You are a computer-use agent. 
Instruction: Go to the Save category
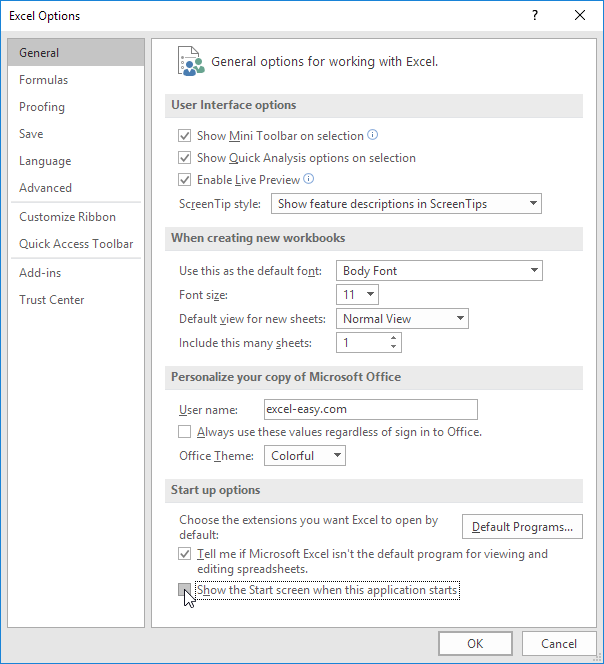(76, 134)
